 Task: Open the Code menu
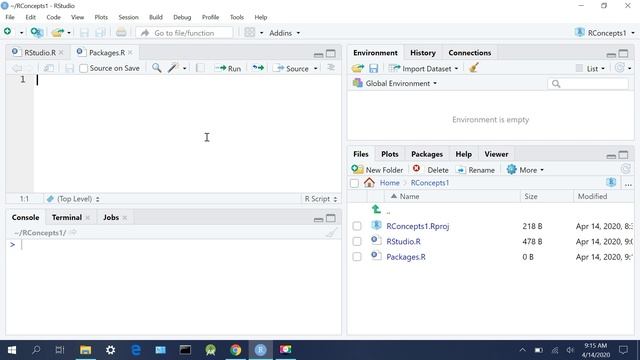pyautogui.click(x=53, y=17)
